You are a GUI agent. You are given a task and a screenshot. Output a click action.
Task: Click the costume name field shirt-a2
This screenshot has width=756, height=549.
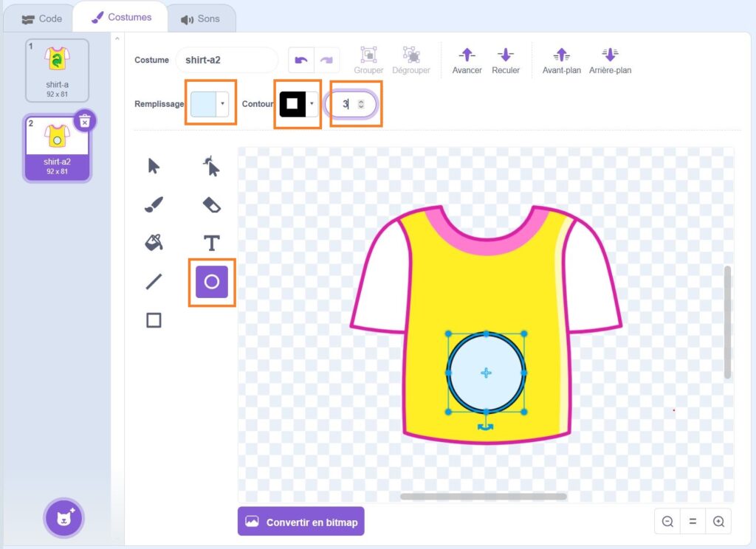pyautogui.click(x=227, y=61)
